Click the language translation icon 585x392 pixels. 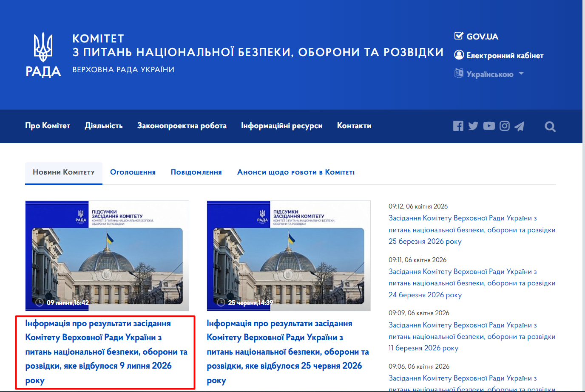click(459, 73)
